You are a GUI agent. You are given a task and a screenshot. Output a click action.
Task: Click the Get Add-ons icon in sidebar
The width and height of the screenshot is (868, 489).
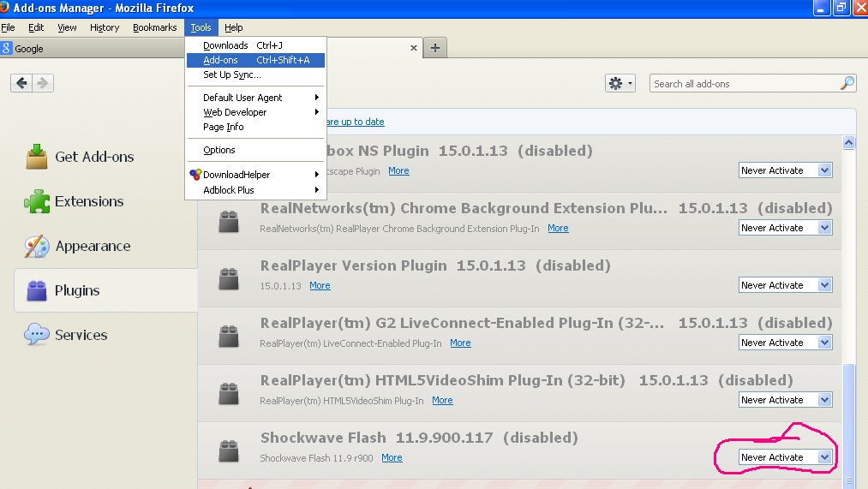coord(37,157)
